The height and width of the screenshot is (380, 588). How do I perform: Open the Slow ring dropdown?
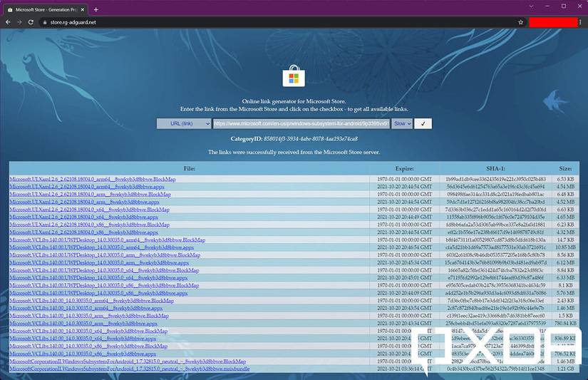pyautogui.click(x=402, y=123)
